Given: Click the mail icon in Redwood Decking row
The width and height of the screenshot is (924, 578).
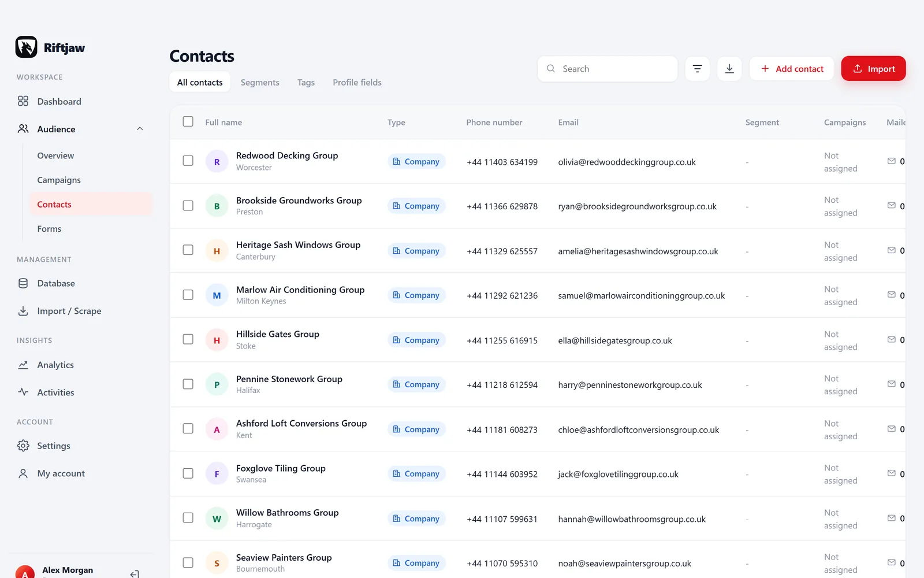Looking at the screenshot, I should [x=892, y=161].
